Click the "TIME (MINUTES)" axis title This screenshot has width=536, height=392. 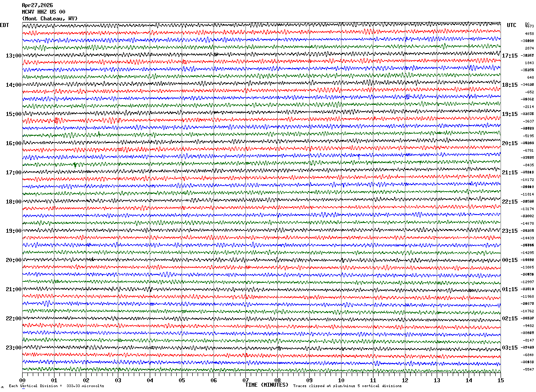coord(267,385)
